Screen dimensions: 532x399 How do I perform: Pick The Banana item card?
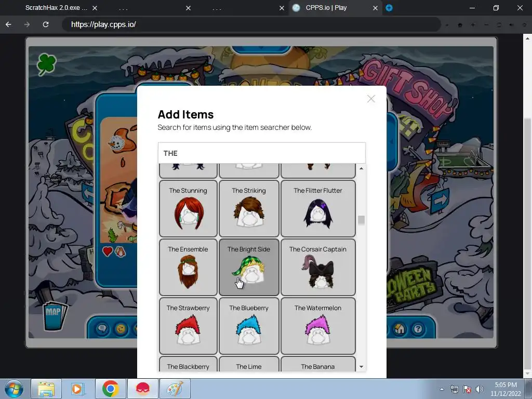318,364
